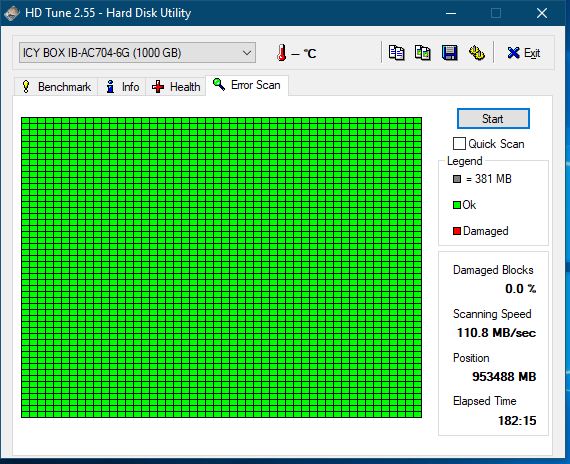This screenshot has width=570, height=464.
Task: Switch to the Health tab
Action: (x=176, y=87)
